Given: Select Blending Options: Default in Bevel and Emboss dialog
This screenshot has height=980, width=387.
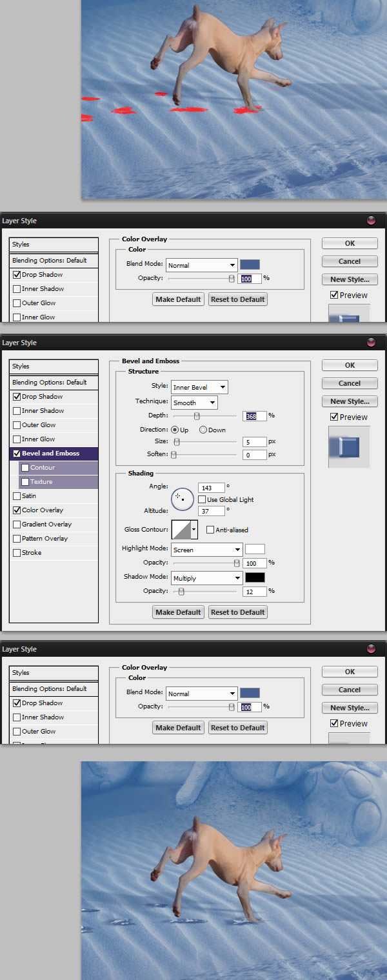Looking at the screenshot, I should pyautogui.click(x=54, y=382).
